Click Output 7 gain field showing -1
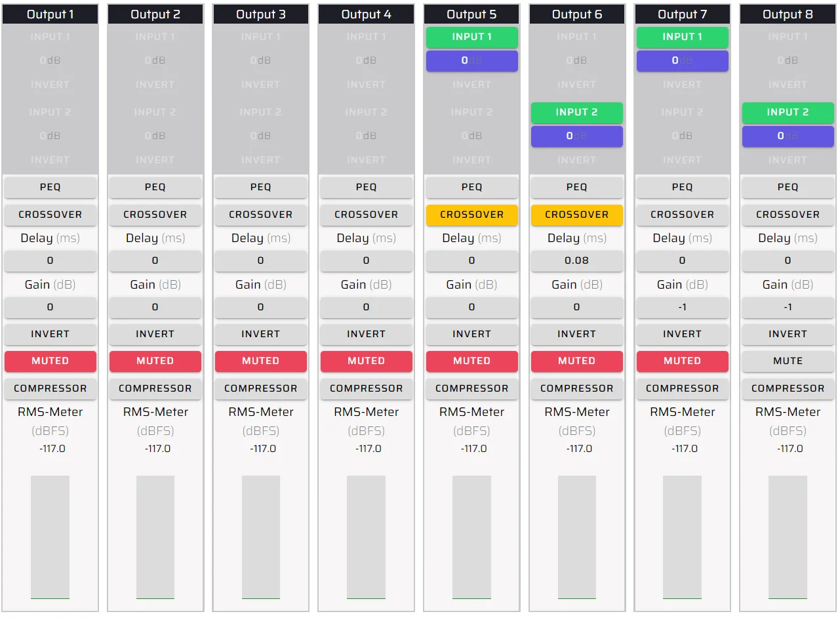Image resolution: width=840 pixels, height=618 pixels. coord(682,307)
